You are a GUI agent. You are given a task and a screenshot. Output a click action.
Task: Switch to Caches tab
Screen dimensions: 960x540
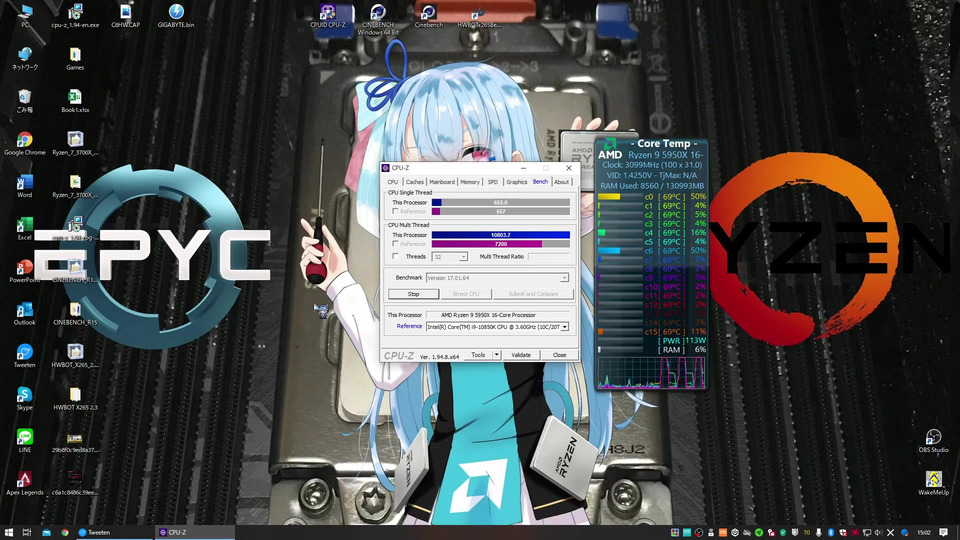(414, 182)
